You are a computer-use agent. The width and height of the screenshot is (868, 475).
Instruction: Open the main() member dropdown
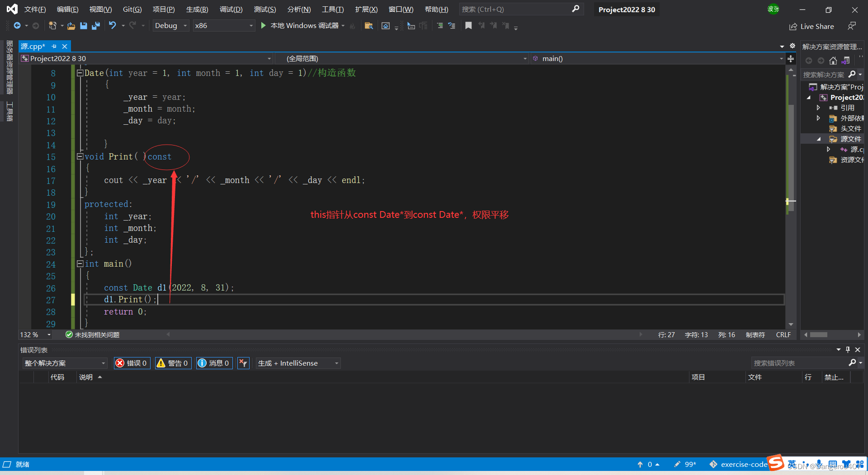pos(658,58)
